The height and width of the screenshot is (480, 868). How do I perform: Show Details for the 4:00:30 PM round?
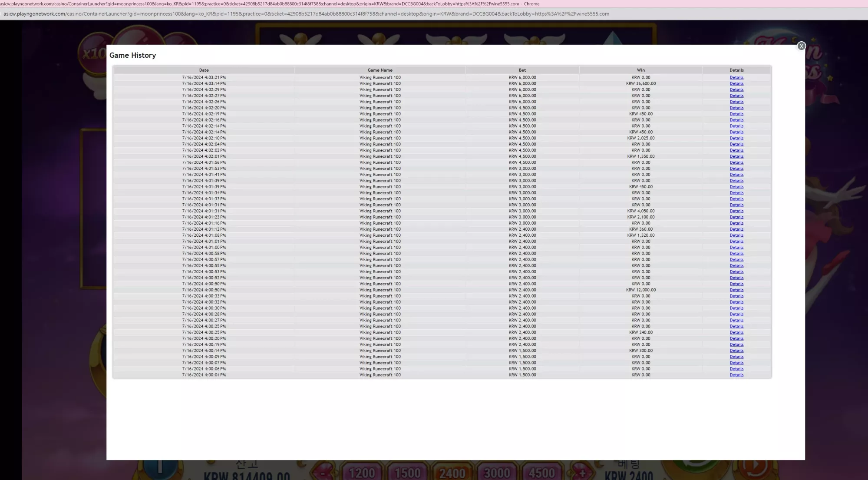[736, 308]
